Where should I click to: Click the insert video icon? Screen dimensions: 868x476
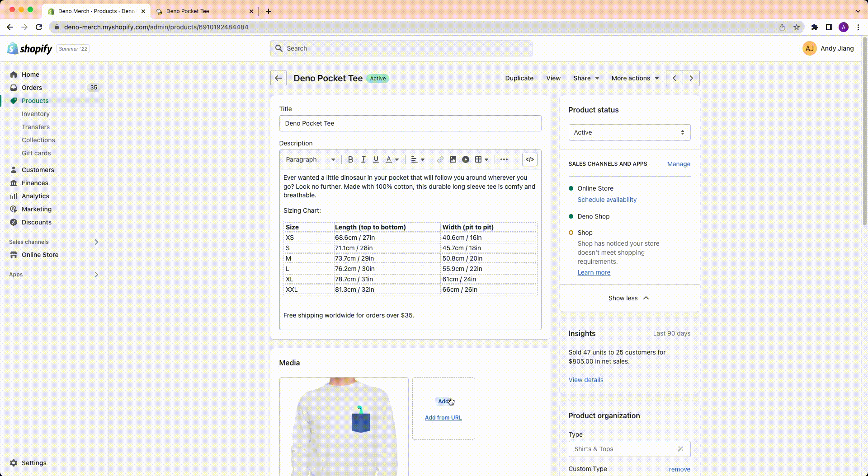point(466,159)
